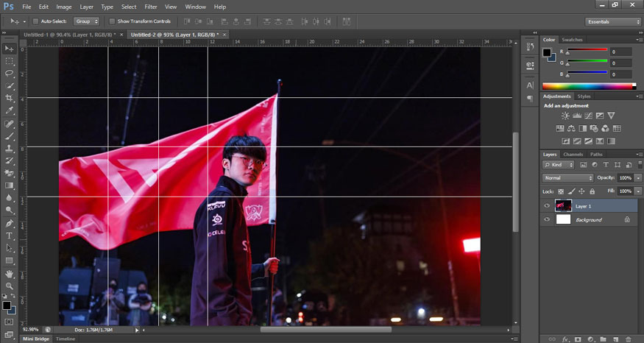Switch to the Channels tab
Screen dimensions: 644x343
[573, 155]
